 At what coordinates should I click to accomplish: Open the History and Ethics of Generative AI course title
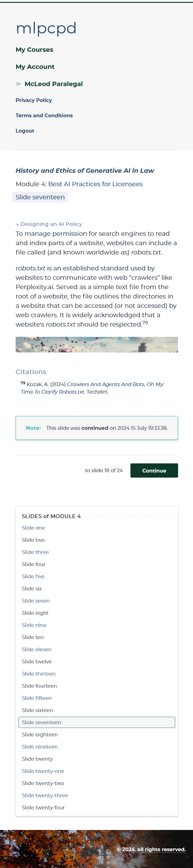point(85,171)
